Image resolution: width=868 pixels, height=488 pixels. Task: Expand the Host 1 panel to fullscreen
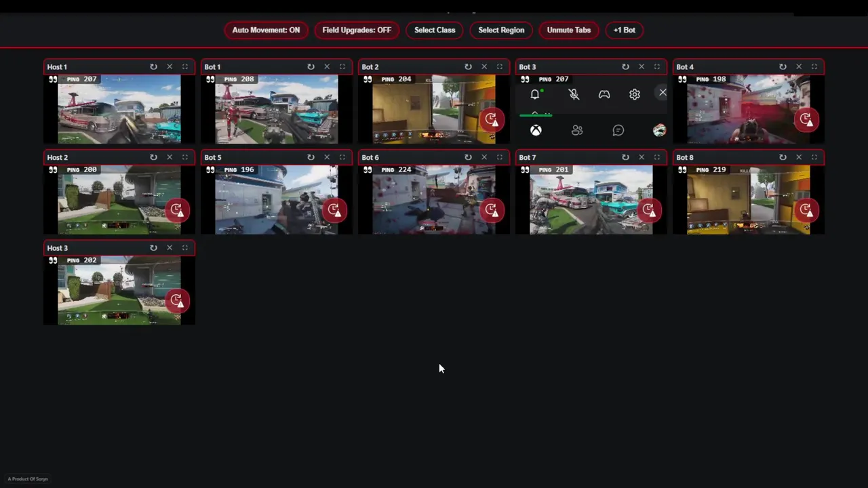point(185,66)
